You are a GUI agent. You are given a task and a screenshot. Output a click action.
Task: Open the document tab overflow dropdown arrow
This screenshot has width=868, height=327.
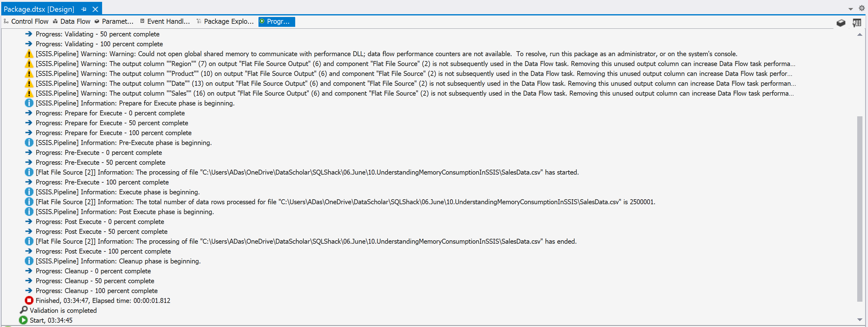850,9
